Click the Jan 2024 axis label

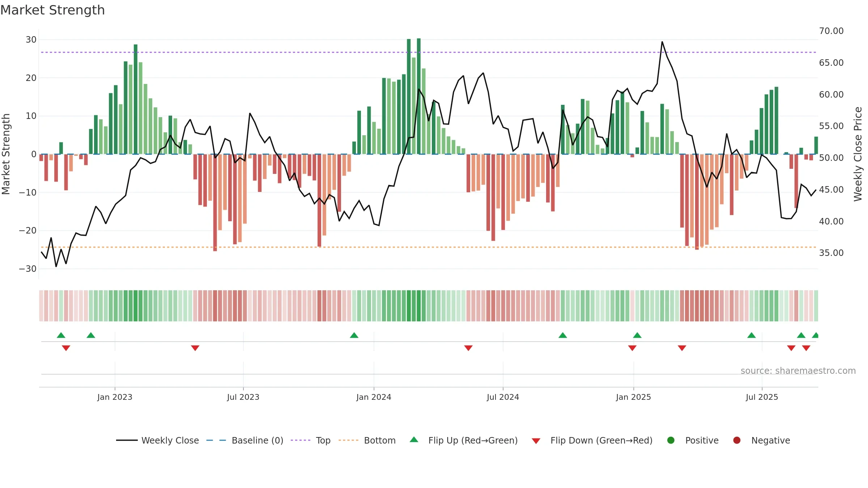374,397
